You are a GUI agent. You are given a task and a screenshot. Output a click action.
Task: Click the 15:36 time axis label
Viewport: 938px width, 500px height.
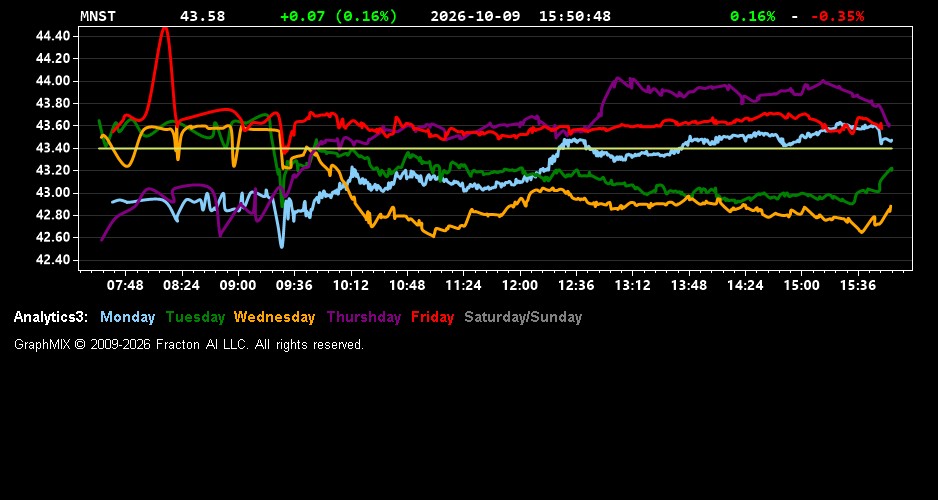click(x=858, y=286)
